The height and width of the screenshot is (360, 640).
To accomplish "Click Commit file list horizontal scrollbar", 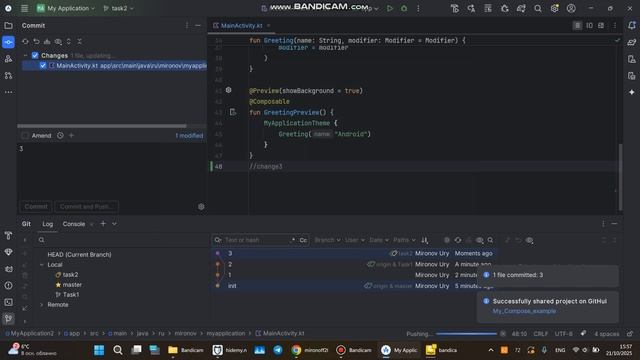I will tap(102, 126).
